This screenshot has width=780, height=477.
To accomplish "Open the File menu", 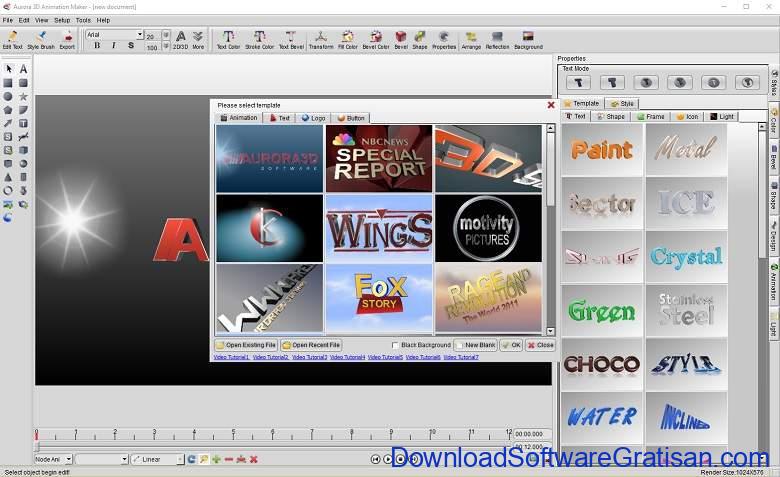I will point(7,20).
